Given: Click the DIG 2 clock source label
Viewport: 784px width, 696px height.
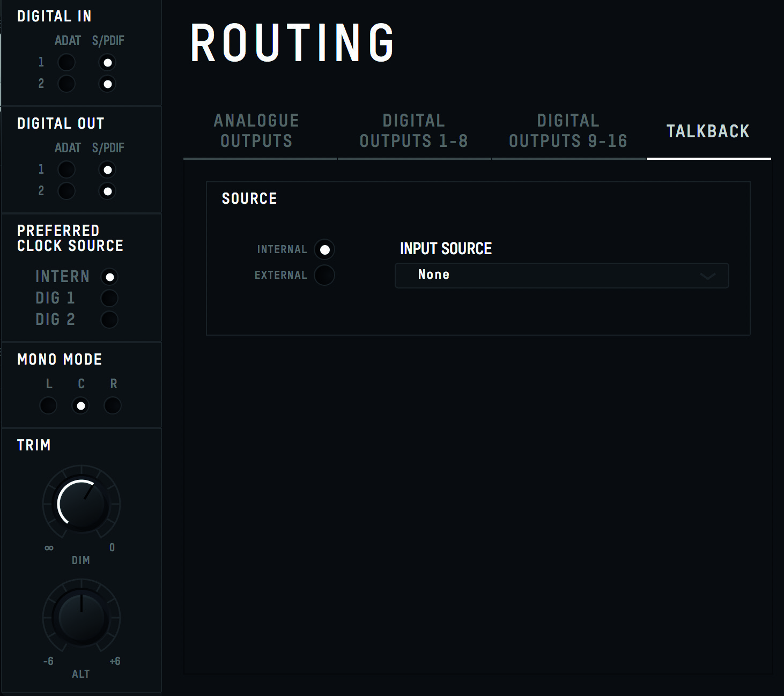Looking at the screenshot, I should pyautogui.click(x=55, y=320).
